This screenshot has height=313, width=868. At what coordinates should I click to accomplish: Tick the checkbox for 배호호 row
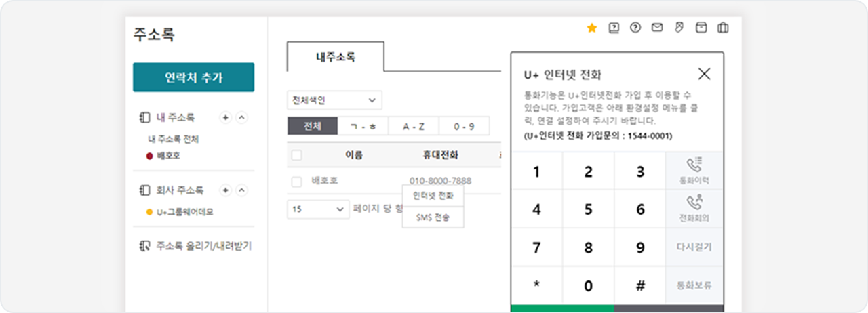296,182
